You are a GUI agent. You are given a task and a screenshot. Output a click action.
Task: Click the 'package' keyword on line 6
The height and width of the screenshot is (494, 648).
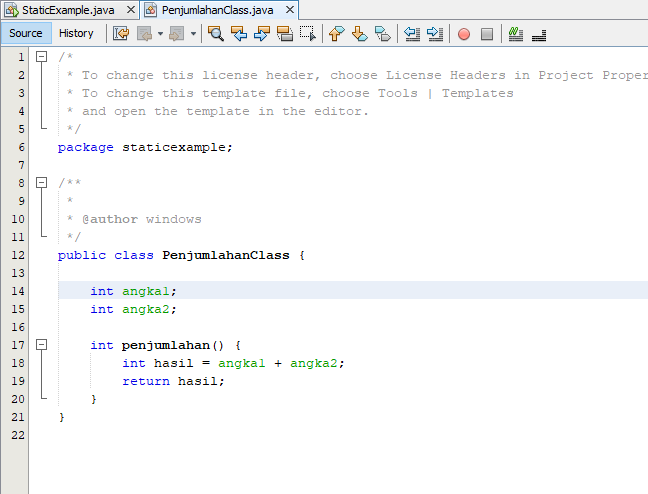click(86, 148)
